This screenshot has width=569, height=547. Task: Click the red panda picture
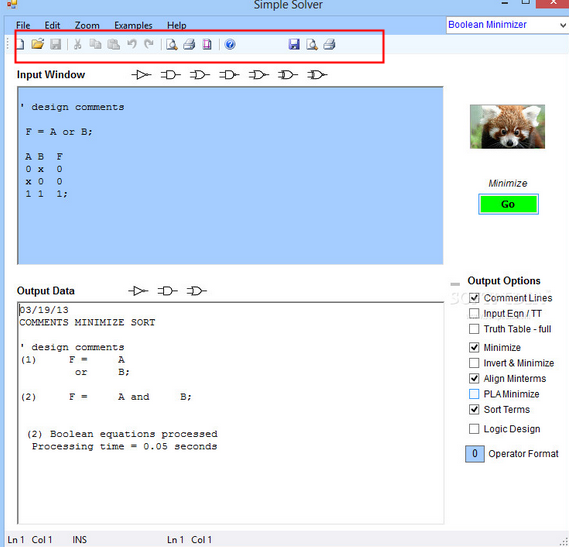507,126
